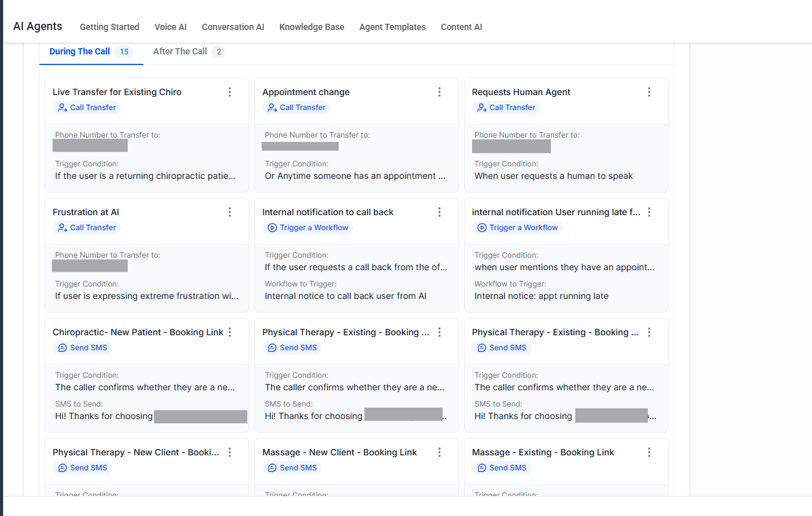Switch to After The Call tab
This screenshot has height=516, width=812.
pyautogui.click(x=189, y=52)
